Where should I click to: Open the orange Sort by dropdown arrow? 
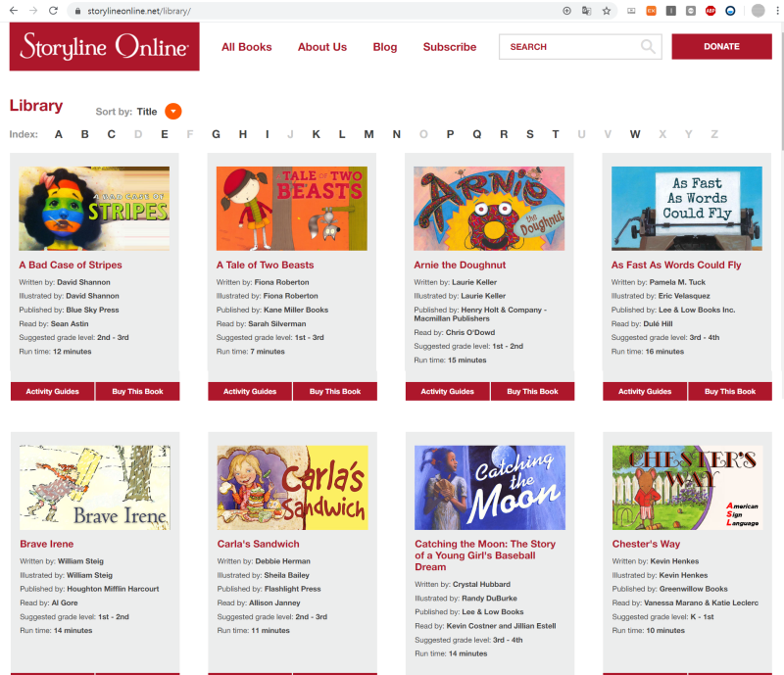pyautogui.click(x=173, y=111)
